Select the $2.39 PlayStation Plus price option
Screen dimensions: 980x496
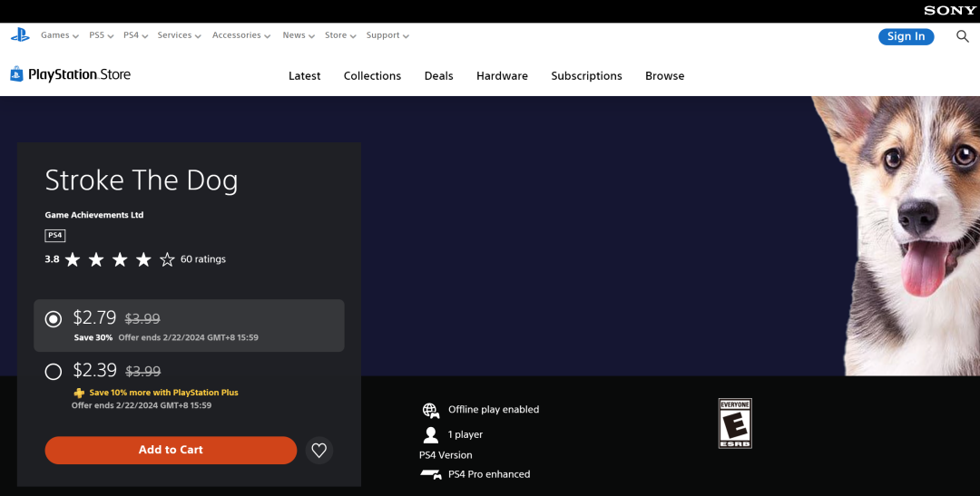(x=54, y=372)
